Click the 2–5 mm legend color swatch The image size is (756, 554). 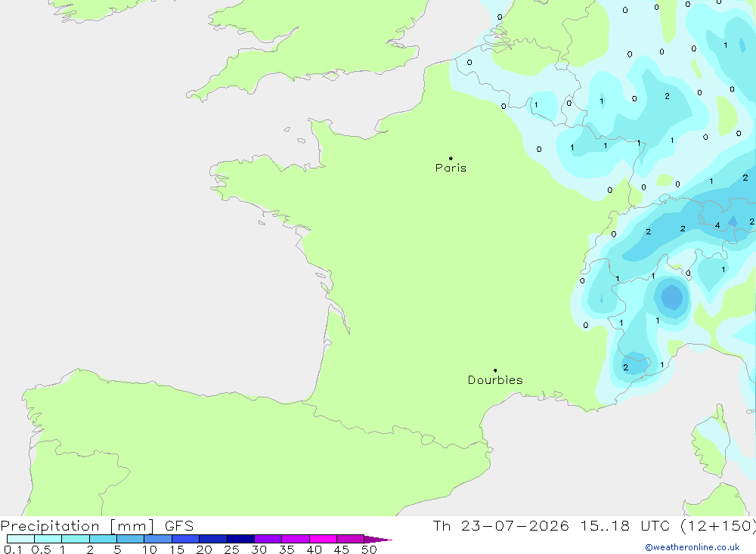coord(103,539)
